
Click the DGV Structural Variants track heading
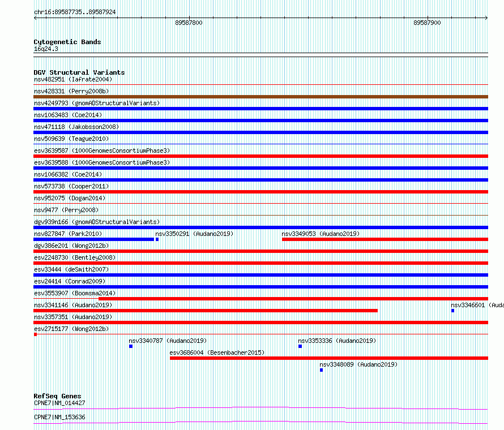(79, 72)
